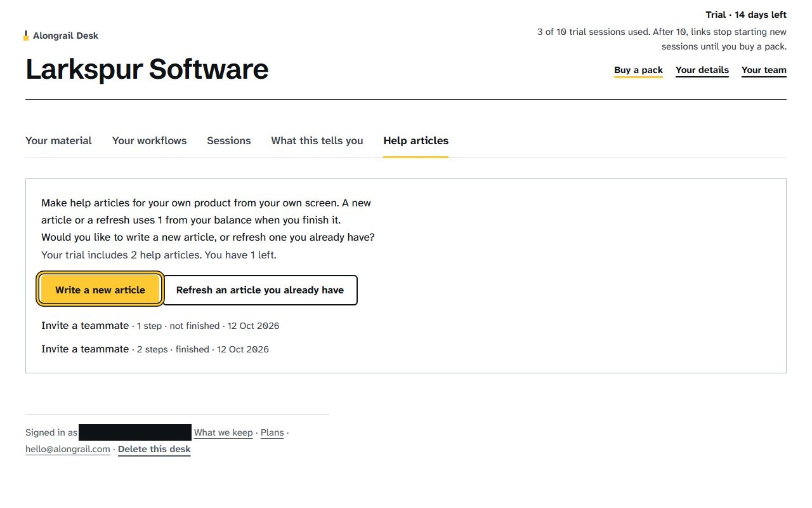Click the 'You have 1 left' trial text
This screenshot has height=508, width=812.
(241, 255)
